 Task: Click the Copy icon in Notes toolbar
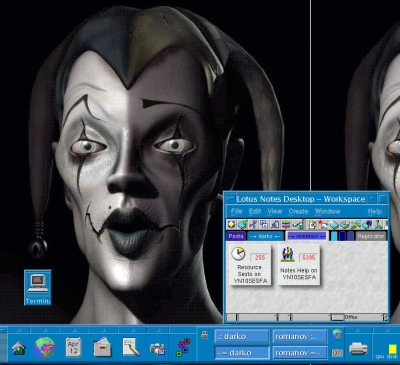point(264,224)
